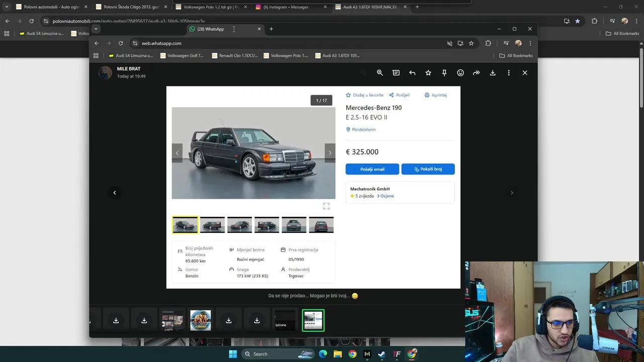Click Pokaži broj button
Viewport: 644px width, 362px height.
[x=428, y=169]
